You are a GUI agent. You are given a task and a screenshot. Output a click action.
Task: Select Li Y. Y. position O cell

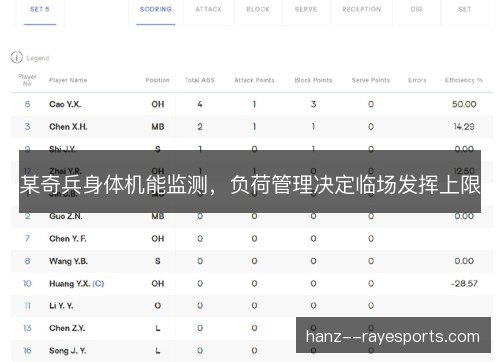pyautogui.click(x=158, y=306)
